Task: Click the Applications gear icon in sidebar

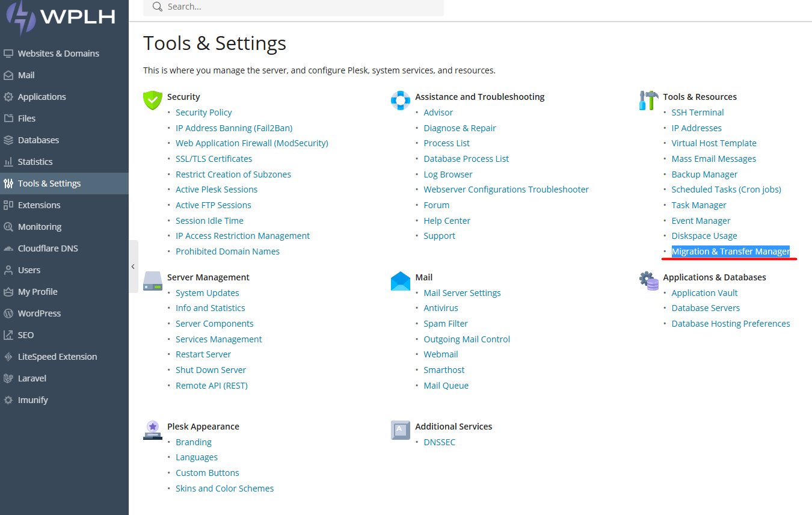Action: coord(8,97)
